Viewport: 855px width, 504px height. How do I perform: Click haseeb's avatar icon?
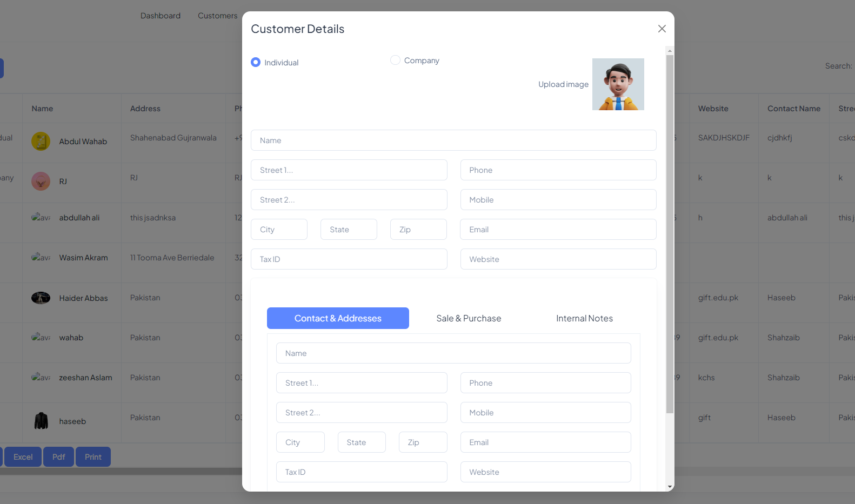41,421
